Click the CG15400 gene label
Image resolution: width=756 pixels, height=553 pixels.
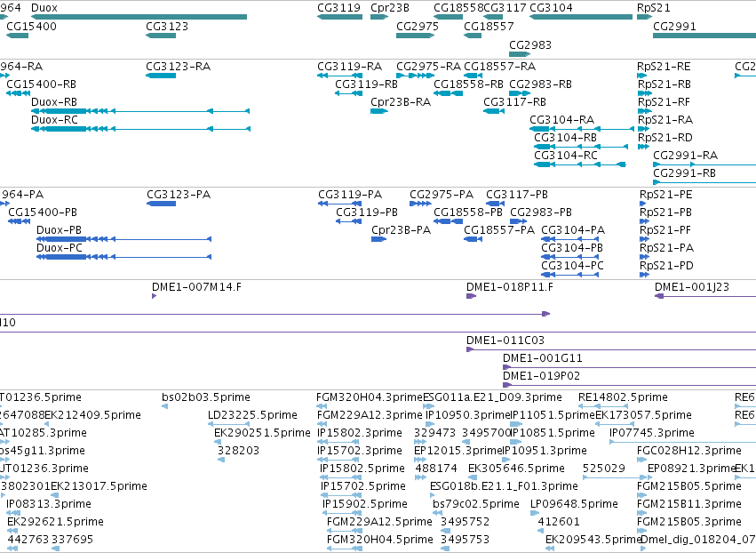tap(31, 26)
